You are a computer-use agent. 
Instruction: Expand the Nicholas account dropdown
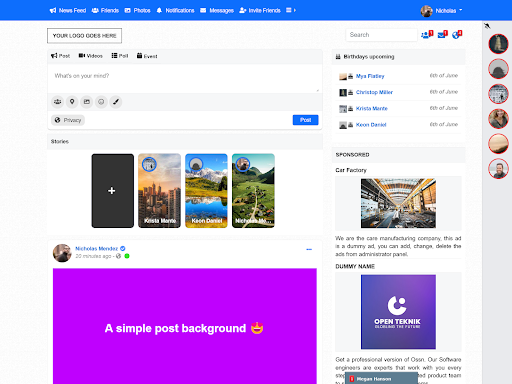tap(441, 11)
